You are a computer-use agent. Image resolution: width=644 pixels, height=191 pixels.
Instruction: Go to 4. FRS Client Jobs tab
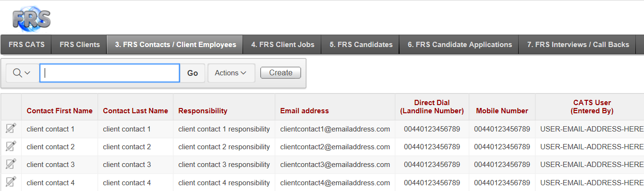pyautogui.click(x=282, y=45)
